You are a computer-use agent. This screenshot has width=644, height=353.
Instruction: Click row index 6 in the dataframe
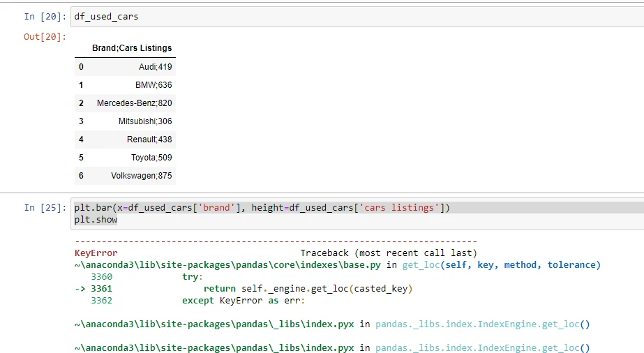(81, 176)
